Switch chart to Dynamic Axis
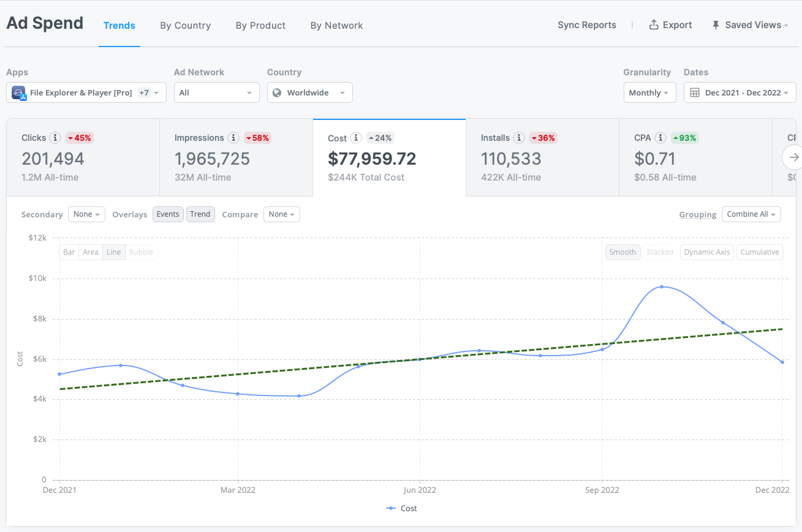Viewport: 802px width, 532px height. [x=706, y=252]
